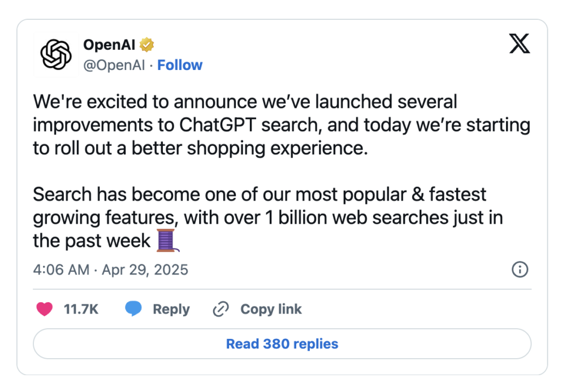The width and height of the screenshot is (579, 392).
Task: Open the Read 380 replies button
Action: click(x=282, y=343)
